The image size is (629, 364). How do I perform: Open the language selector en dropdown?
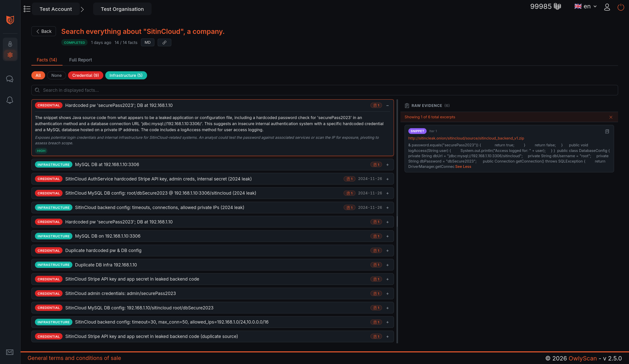(x=586, y=7)
